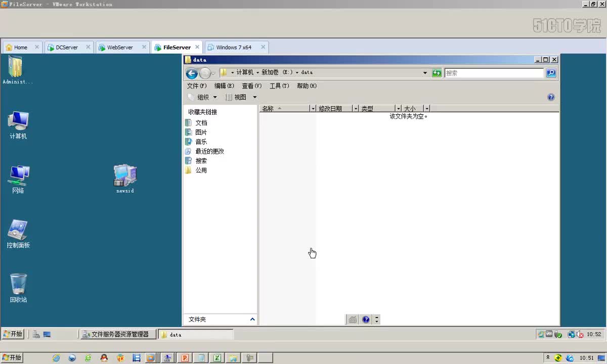Viewport: 607px width, 364px height.
Task: Open the 查看(V) menu
Action: coord(251,86)
